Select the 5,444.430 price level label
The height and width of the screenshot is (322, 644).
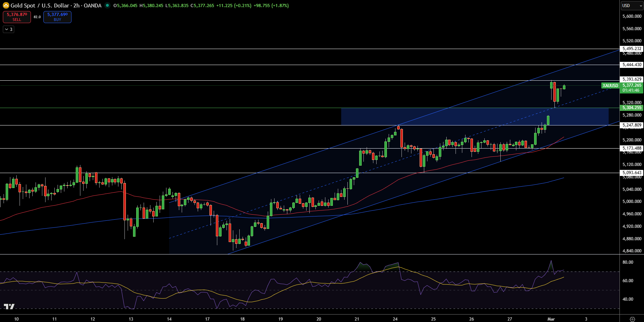(x=632, y=65)
